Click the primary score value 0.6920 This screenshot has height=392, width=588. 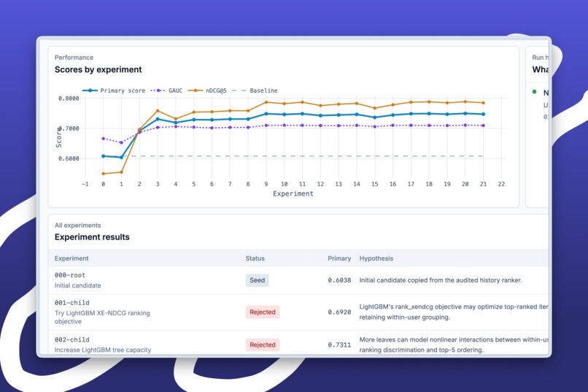click(x=339, y=312)
